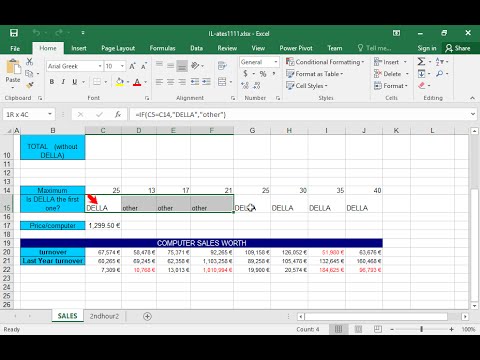Open the Formulas ribbon tab

coord(162,48)
